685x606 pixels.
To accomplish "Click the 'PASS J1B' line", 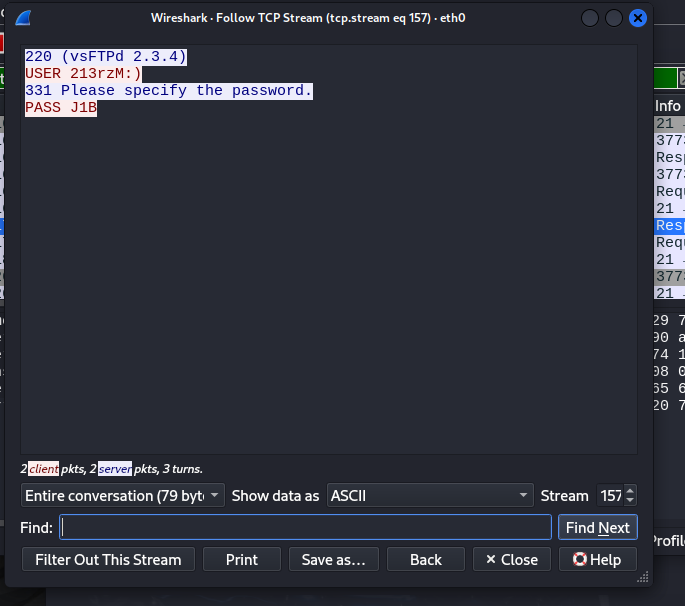I will (x=61, y=107).
